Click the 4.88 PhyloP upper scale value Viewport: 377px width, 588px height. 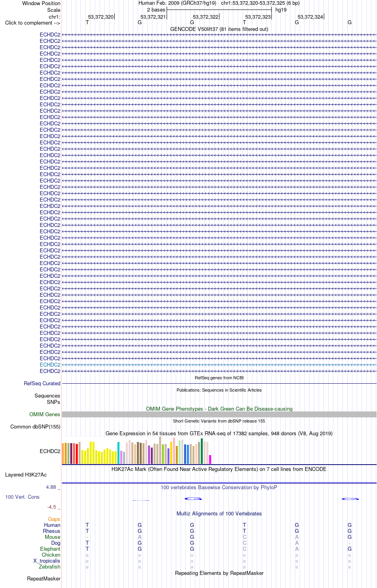coord(51,487)
